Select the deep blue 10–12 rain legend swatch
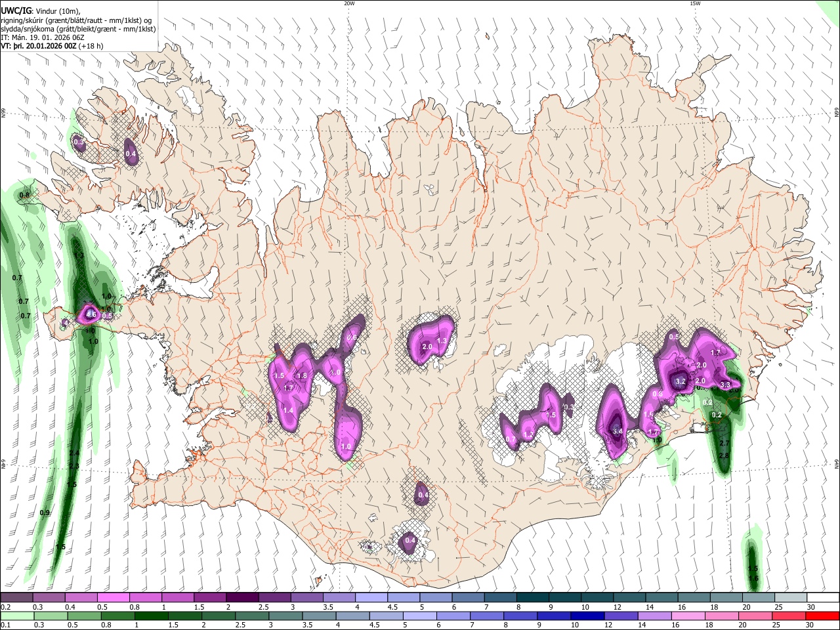Viewport: 840px width, 630px height. click(588, 616)
